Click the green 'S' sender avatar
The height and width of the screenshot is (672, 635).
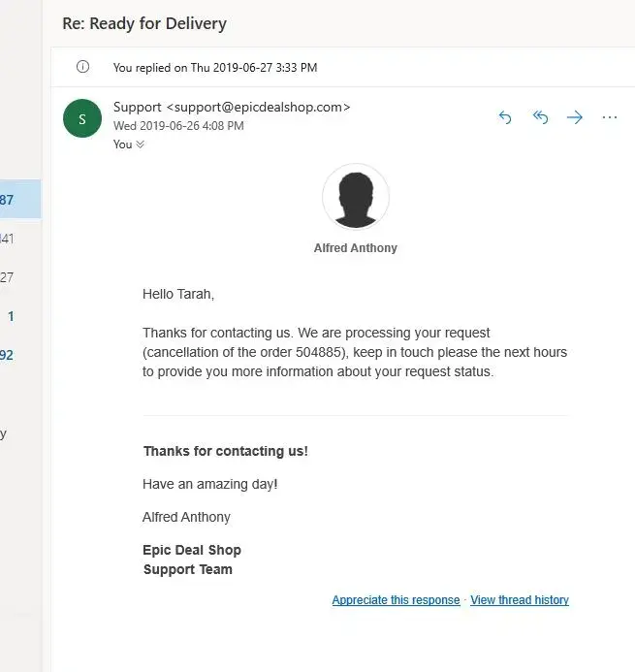[81, 119]
